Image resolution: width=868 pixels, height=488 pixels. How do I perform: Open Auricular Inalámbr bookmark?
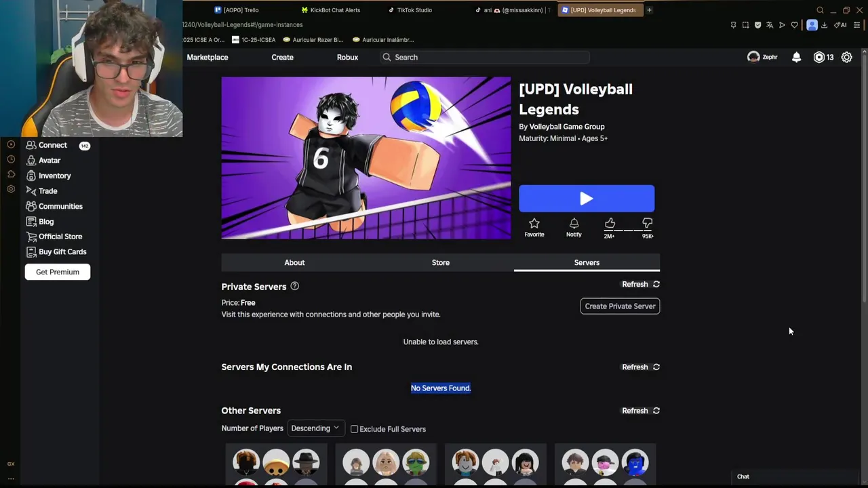[383, 40]
